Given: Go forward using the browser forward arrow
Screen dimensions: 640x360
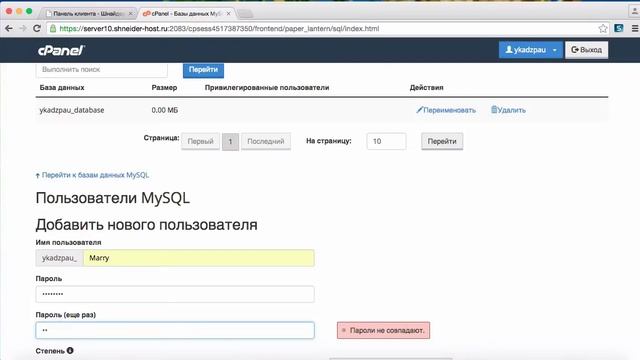Looking at the screenshot, I should [23, 29].
